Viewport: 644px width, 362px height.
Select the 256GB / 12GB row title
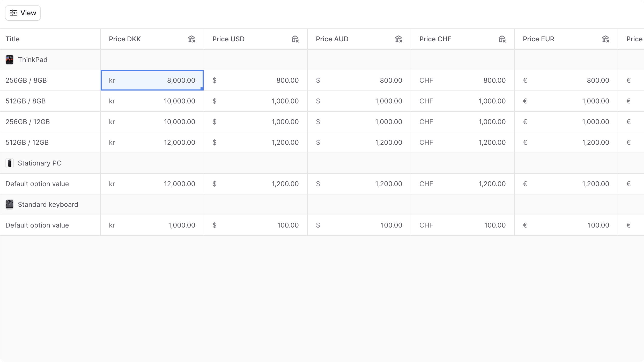[x=27, y=122]
